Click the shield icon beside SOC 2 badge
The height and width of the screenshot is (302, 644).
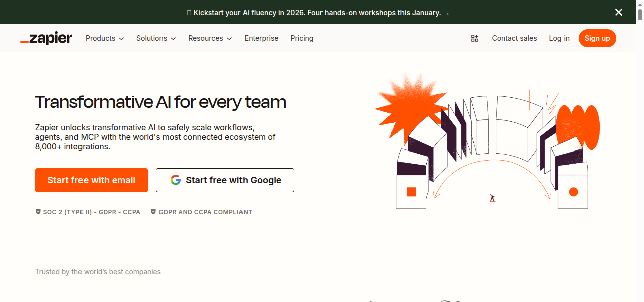38,212
